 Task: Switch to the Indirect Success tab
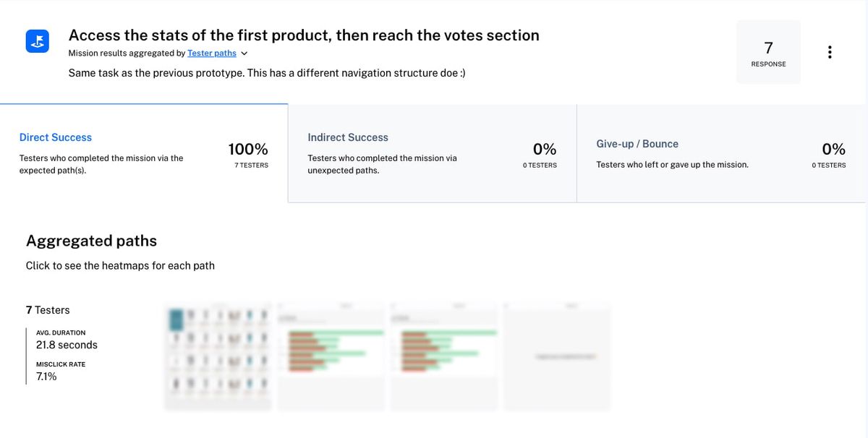click(348, 137)
